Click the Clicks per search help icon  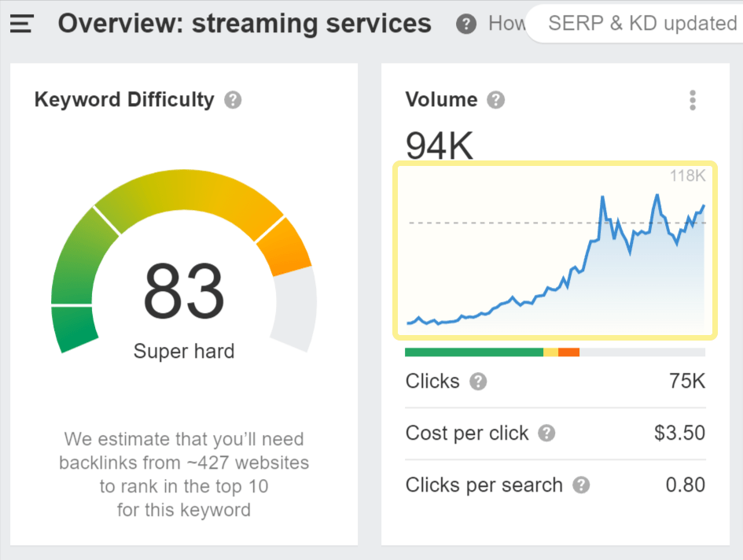[581, 485]
